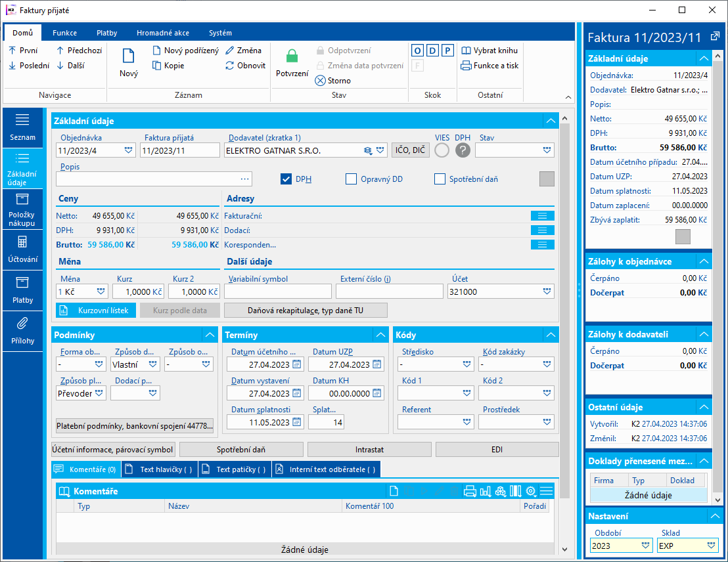The width and height of the screenshot is (728, 562).
Task: Uncheck the DPH checkbox
Action: point(286,179)
